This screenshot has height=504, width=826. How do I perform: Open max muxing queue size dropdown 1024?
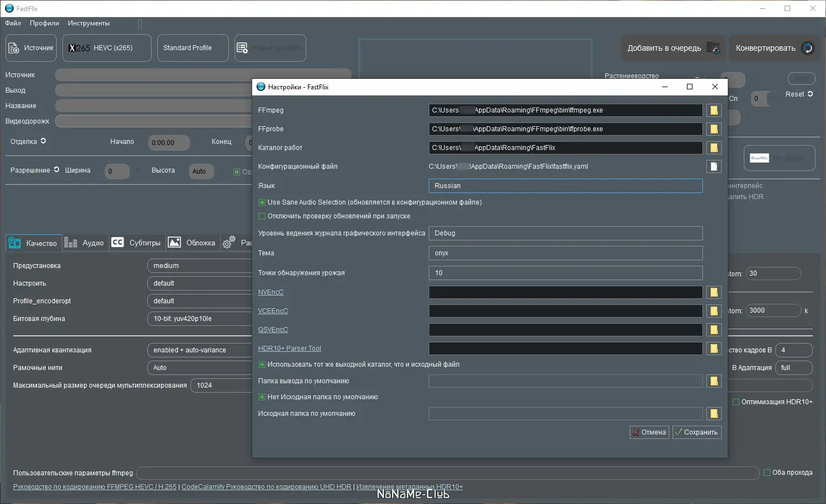pos(221,385)
